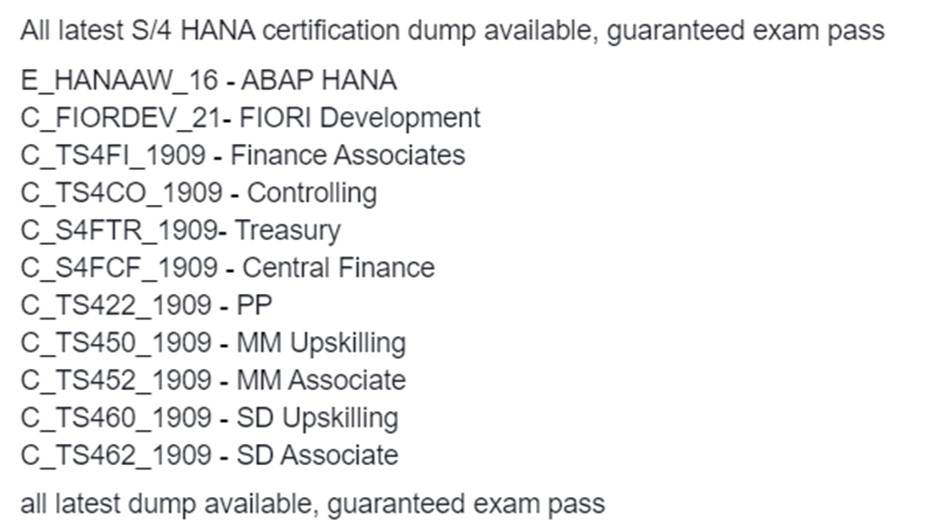This screenshot has width=950, height=530.
Task: Click the word 'Treasury'
Action: click(288, 231)
